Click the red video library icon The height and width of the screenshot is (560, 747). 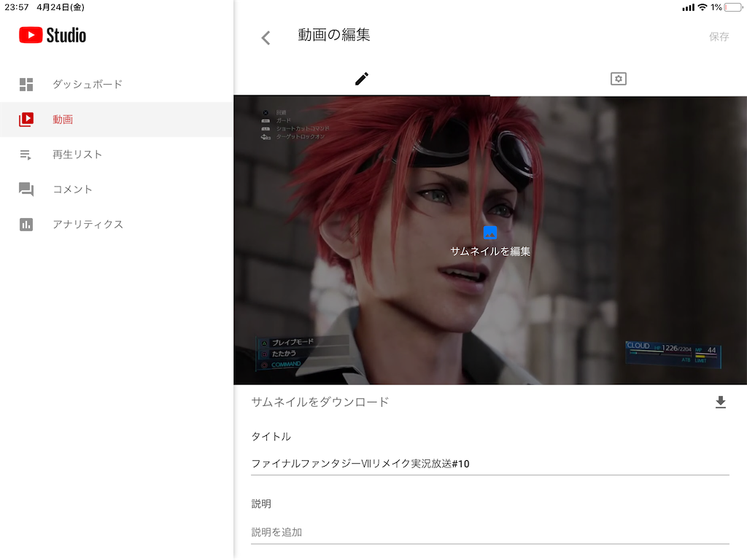[x=26, y=120]
